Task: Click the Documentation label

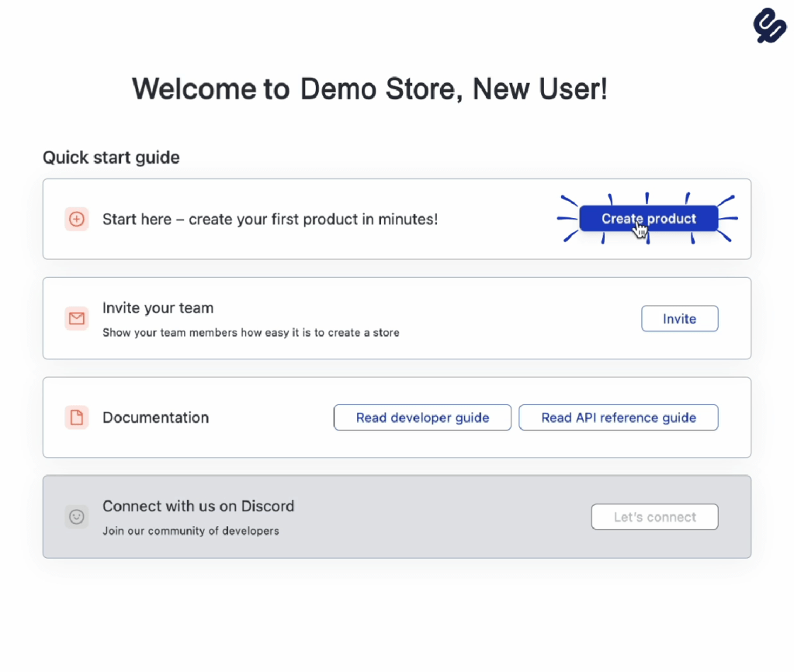Action: [155, 417]
